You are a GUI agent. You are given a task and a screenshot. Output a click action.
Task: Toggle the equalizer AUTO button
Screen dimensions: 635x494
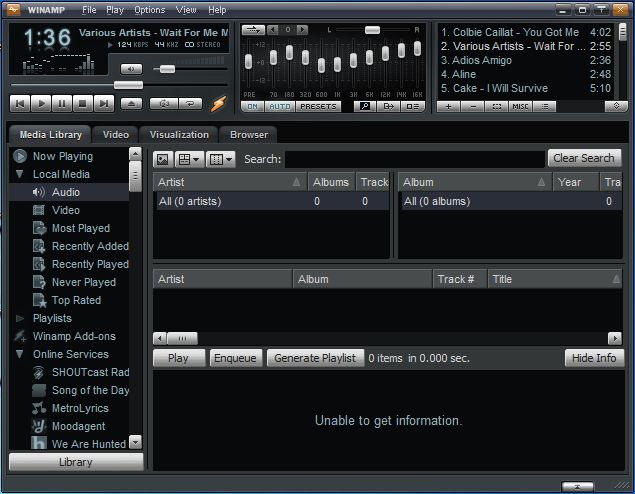tap(280, 106)
